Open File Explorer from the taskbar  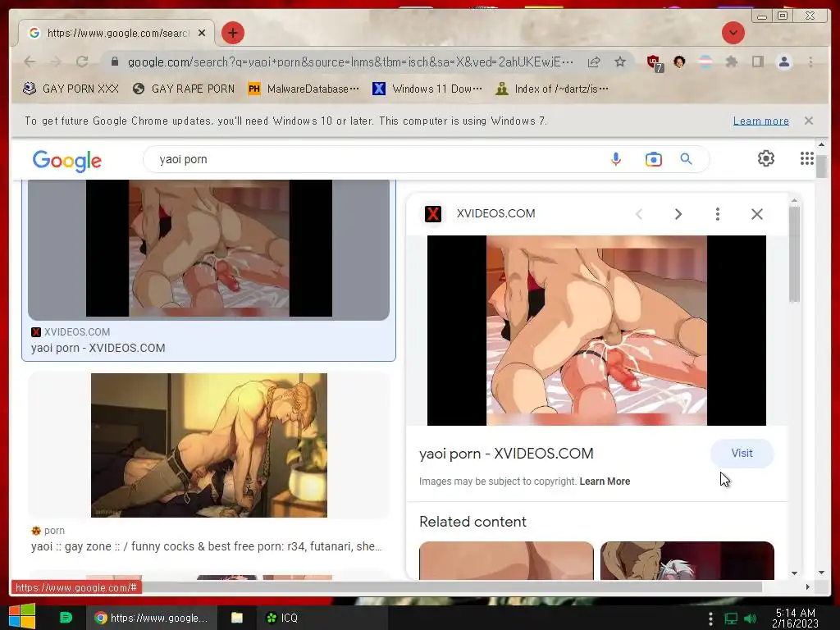pyautogui.click(x=237, y=618)
